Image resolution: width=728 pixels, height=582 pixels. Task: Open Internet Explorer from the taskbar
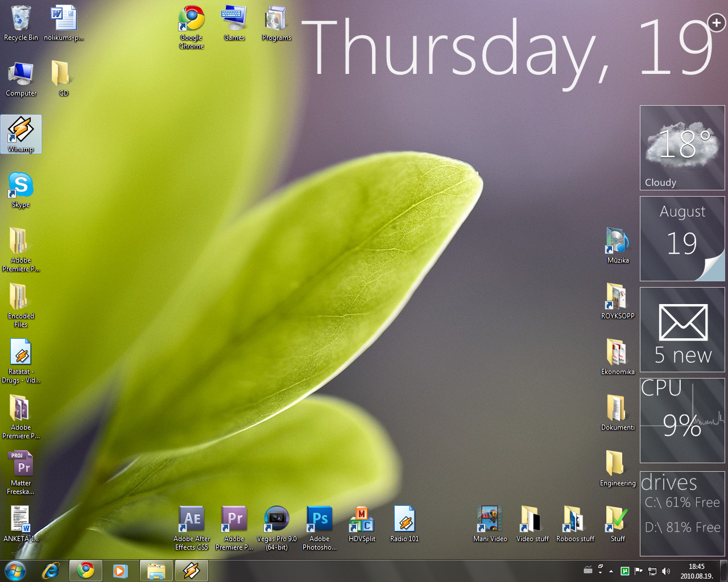pos(51,571)
